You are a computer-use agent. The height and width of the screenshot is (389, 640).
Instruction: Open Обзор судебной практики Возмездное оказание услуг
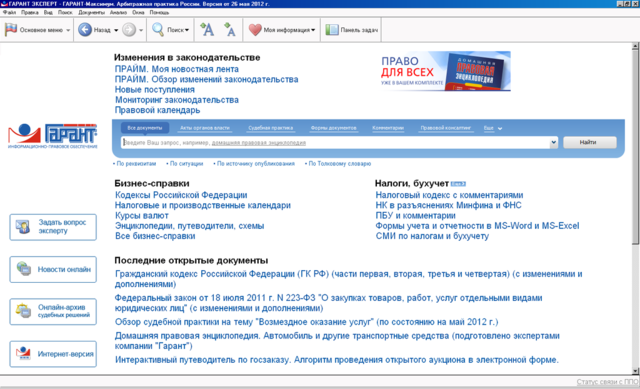pyautogui.click(x=307, y=322)
